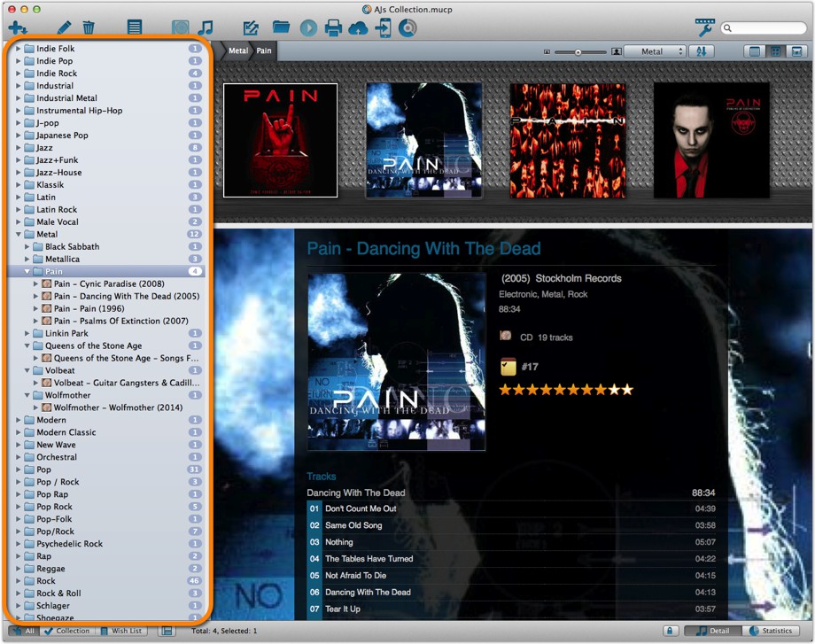815x644 pixels.
Task: Adjust the cover size slider
Action: 578,52
